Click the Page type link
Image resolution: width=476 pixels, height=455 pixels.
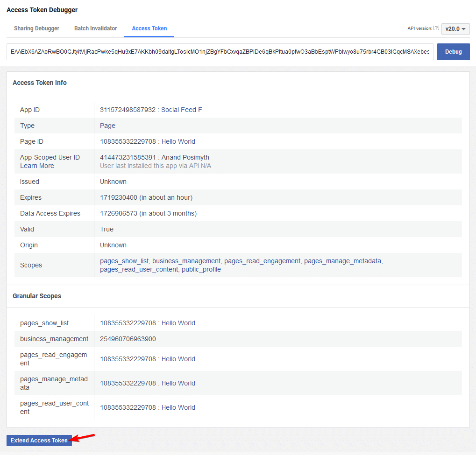pyautogui.click(x=107, y=126)
